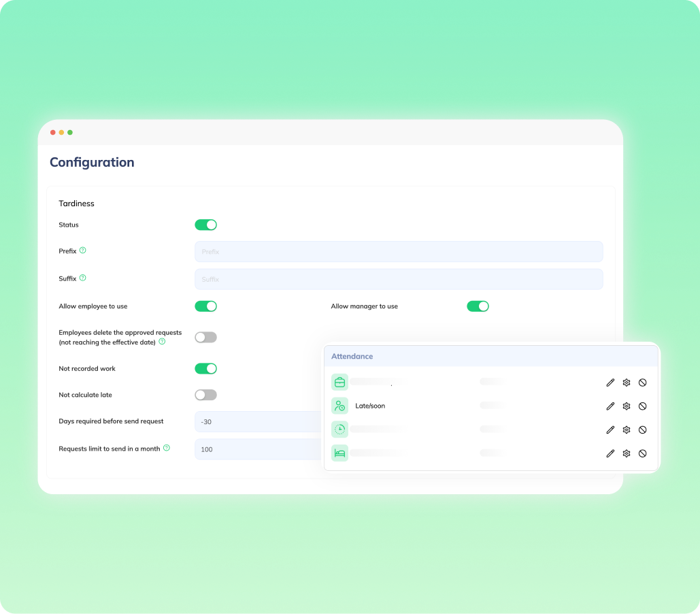Enable Employees delete approved requests toggle
Screen dimensions: 700x614
[x=205, y=337]
